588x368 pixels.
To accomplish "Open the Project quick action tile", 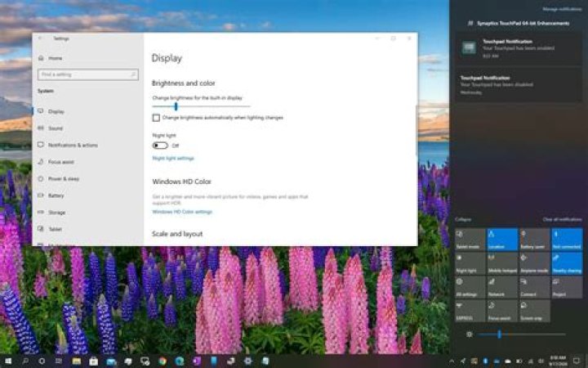I will 567,287.
